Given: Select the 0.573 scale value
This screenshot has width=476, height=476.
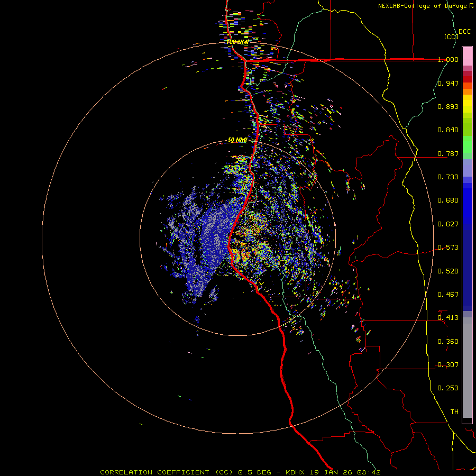Looking at the screenshot, I should point(448,248).
